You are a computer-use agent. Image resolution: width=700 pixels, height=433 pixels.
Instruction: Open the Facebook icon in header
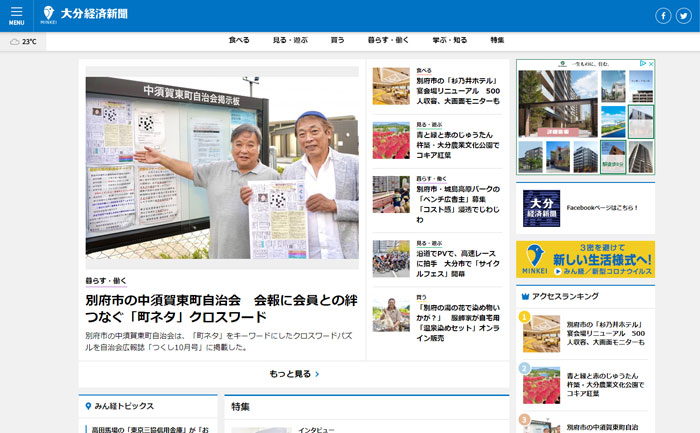(x=663, y=16)
